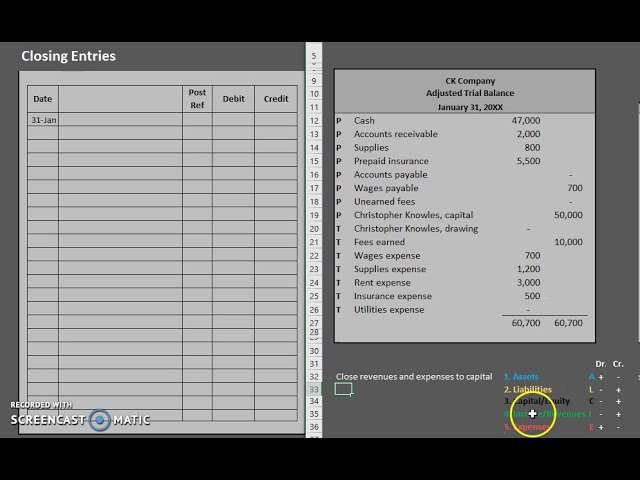Click the Prepaid insurance label
The image size is (640, 480).
coord(391,161)
